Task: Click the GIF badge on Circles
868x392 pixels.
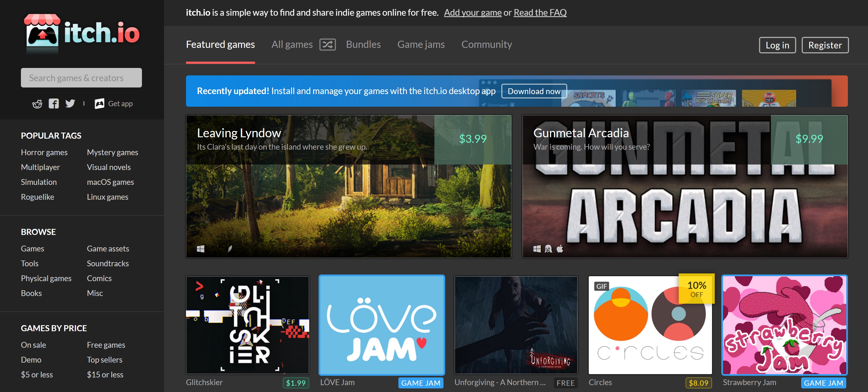Action: click(x=601, y=286)
